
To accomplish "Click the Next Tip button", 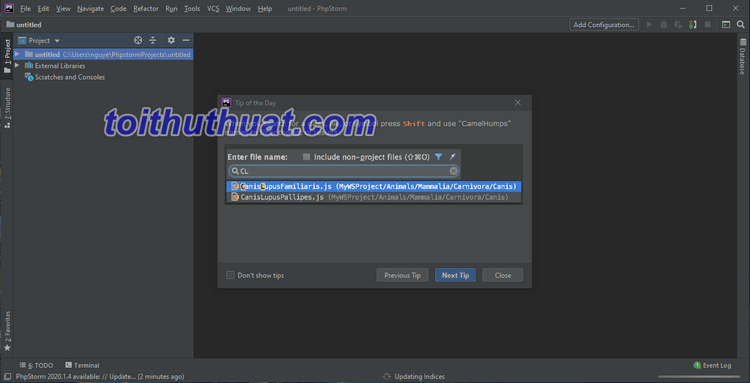I will click(x=455, y=275).
